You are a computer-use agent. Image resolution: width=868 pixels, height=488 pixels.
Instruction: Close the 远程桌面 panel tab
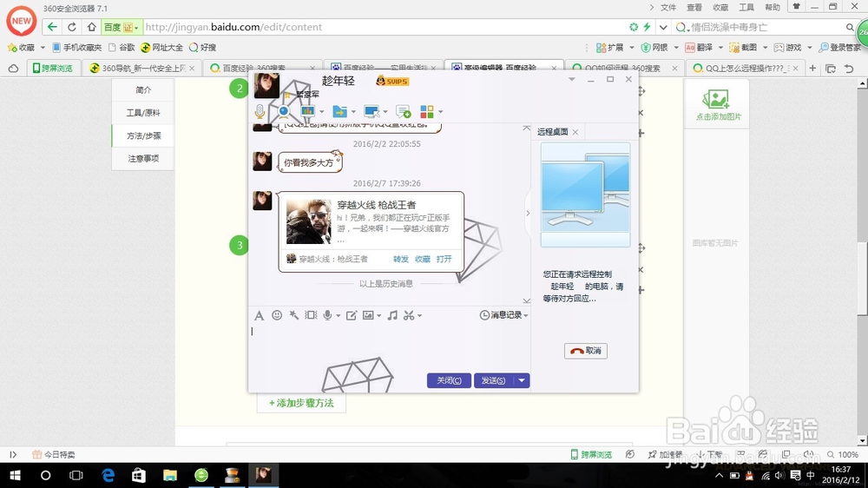click(x=575, y=132)
